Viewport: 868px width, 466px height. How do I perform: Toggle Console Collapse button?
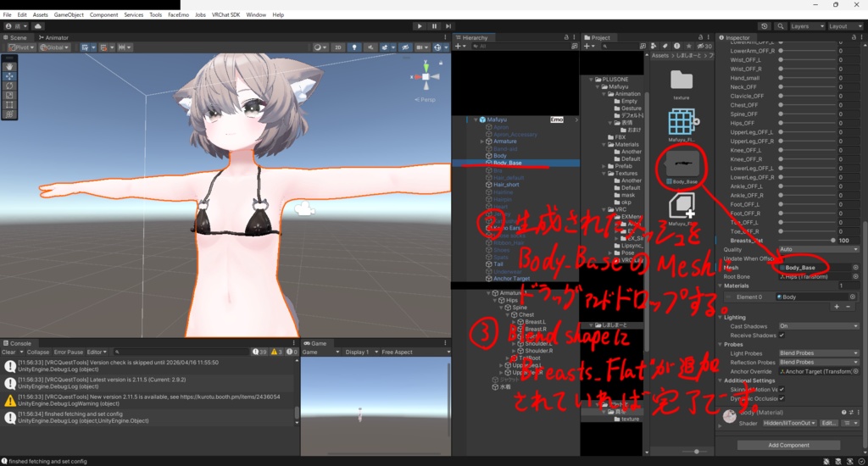pyautogui.click(x=38, y=352)
